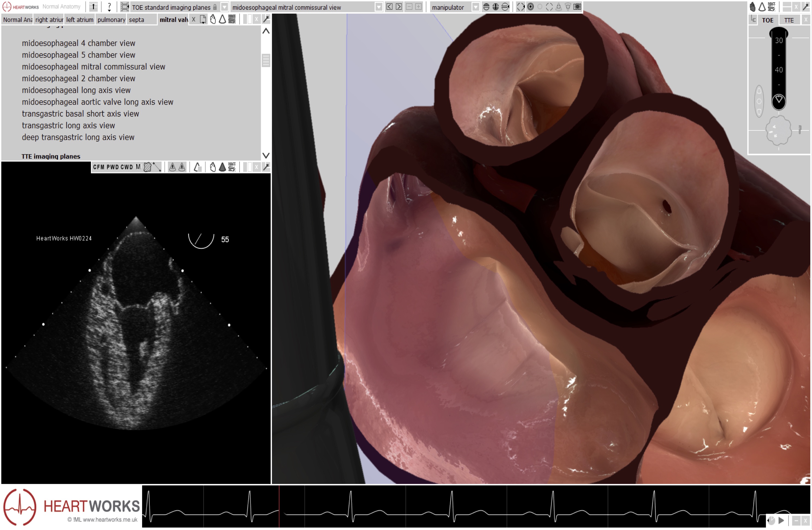Viewport: 812px width, 530px height.
Task: Select the TOE probe mode button
Action: tap(768, 20)
